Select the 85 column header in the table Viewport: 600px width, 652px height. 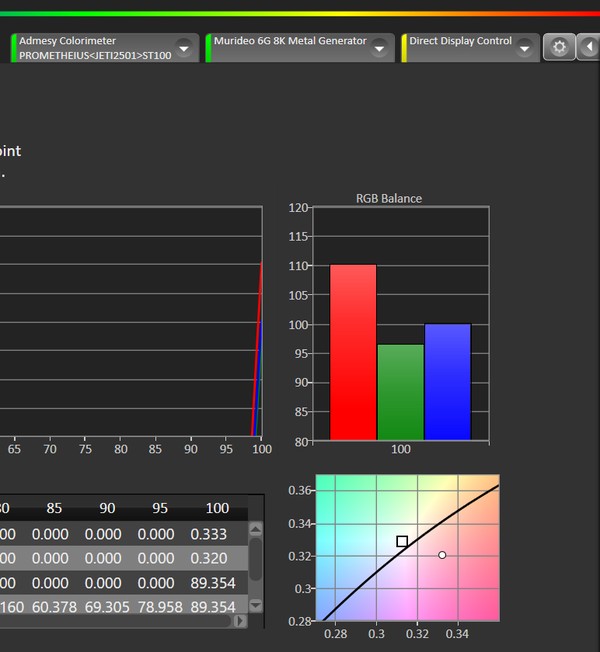click(54, 508)
